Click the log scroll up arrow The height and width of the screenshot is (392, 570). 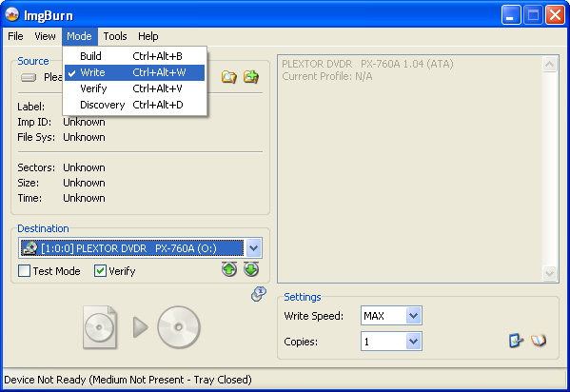click(x=549, y=65)
